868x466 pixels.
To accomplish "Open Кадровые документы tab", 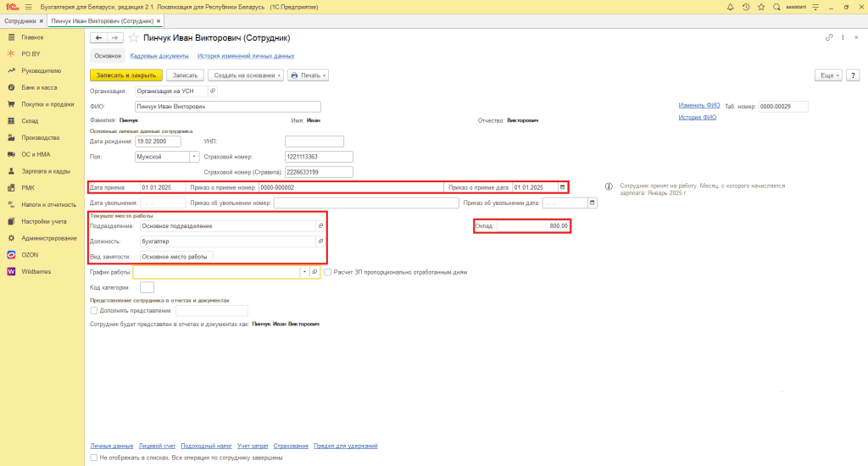I will (x=159, y=56).
